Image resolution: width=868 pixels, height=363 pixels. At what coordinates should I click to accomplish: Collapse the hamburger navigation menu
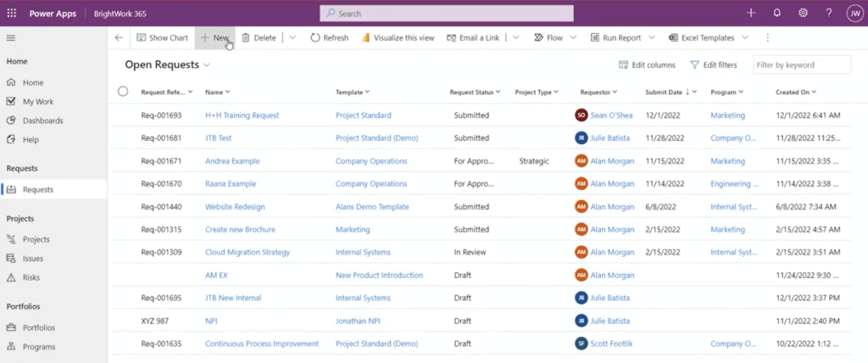click(11, 38)
